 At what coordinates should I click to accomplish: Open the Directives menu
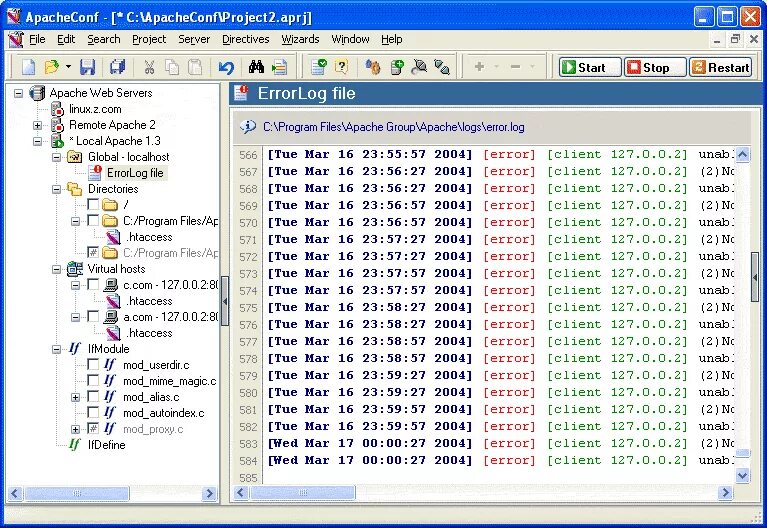[246, 39]
